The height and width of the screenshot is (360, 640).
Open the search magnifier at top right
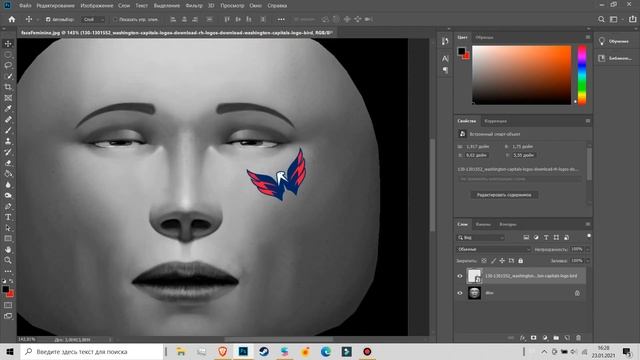coord(601,19)
